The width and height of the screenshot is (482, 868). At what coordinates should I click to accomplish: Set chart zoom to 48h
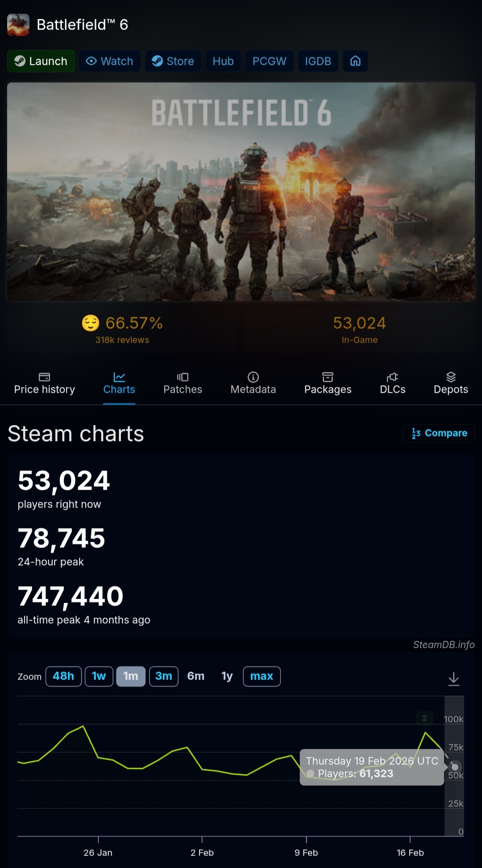(x=63, y=676)
